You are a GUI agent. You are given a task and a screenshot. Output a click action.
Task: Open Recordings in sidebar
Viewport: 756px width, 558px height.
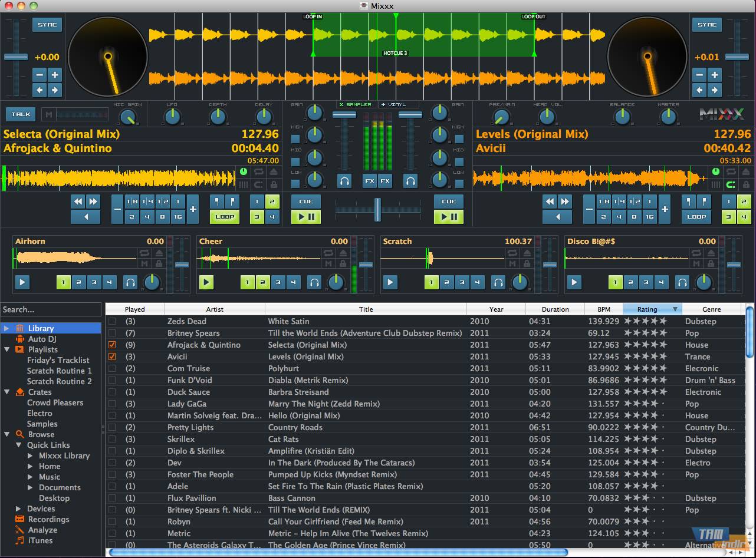[48, 519]
